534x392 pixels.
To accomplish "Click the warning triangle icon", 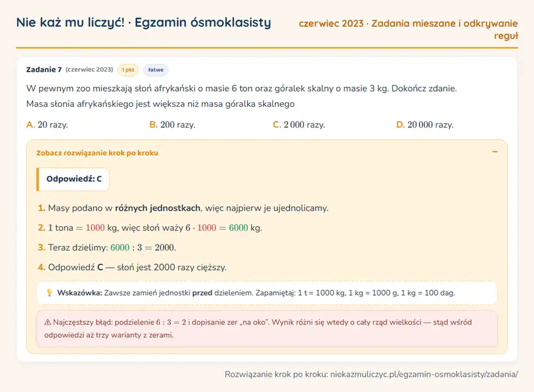I will point(48,322).
